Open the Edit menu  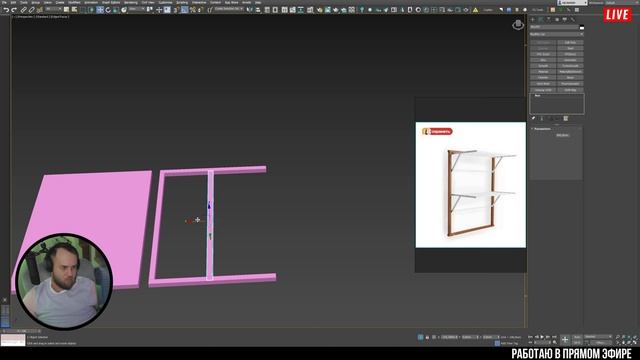click(x=13, y=2)
